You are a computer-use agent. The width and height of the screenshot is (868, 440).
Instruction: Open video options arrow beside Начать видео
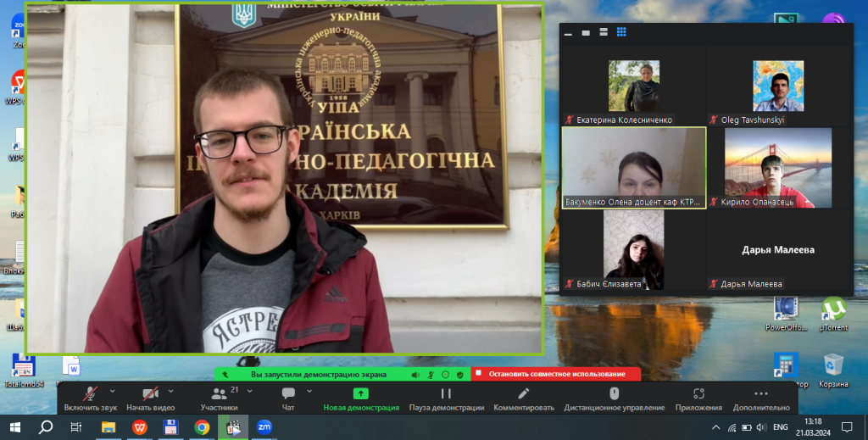pyautogui.click(x=170, y=392)
